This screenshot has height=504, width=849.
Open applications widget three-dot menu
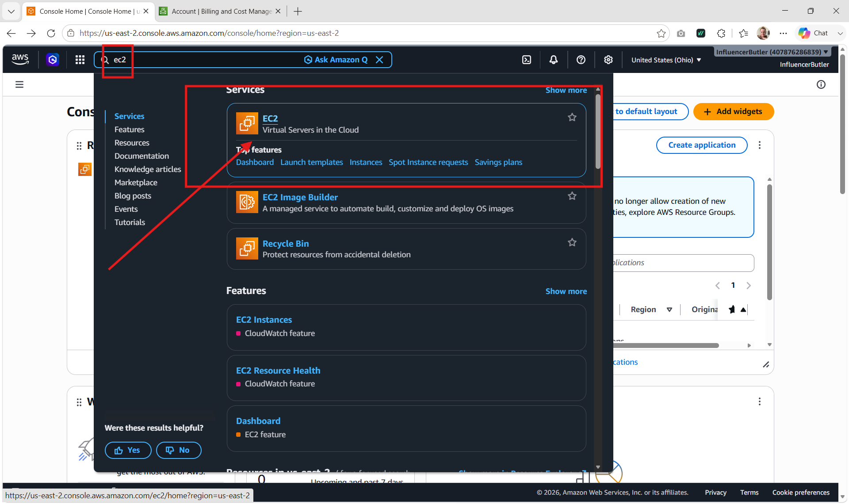(760, 145)
